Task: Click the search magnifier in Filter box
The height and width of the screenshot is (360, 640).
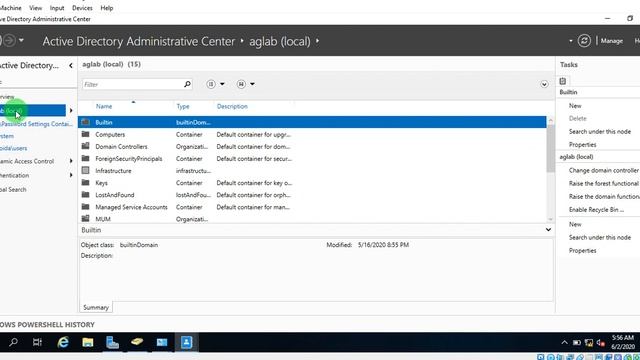Action: click(x=187, y=84)
